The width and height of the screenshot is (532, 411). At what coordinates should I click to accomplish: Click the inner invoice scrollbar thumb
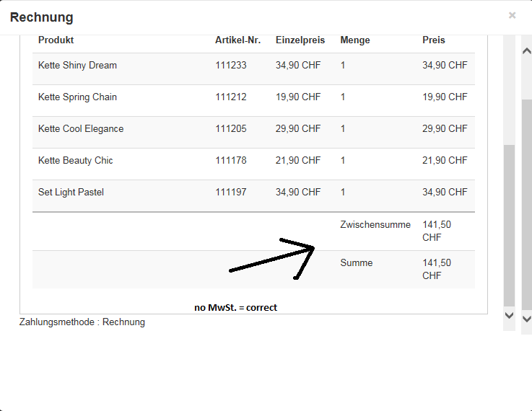point(509,224)
